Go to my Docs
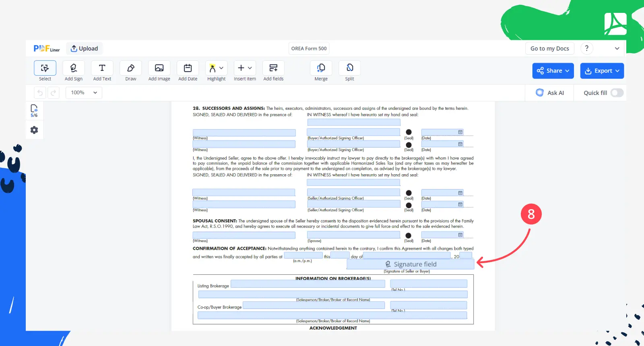Screen dimensions: 644x346 pos(550,48)
